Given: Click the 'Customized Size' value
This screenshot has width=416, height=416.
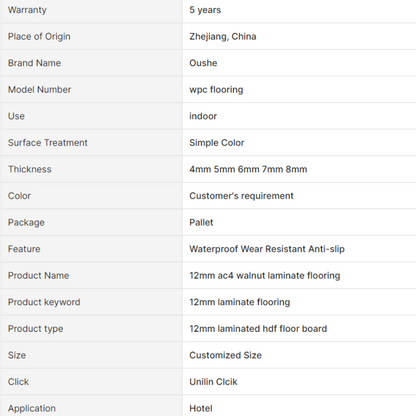Looking at the screenshot, I should 225,355.
